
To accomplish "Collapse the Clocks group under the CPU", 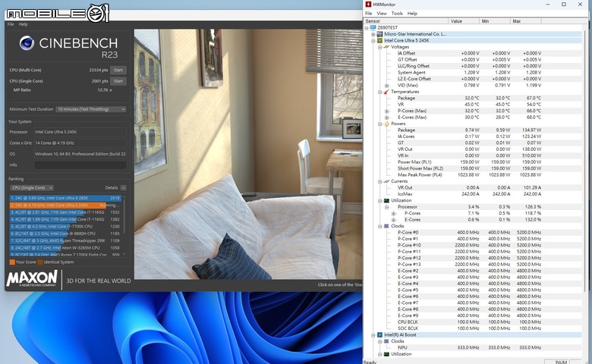I will [x=379, y=226].
